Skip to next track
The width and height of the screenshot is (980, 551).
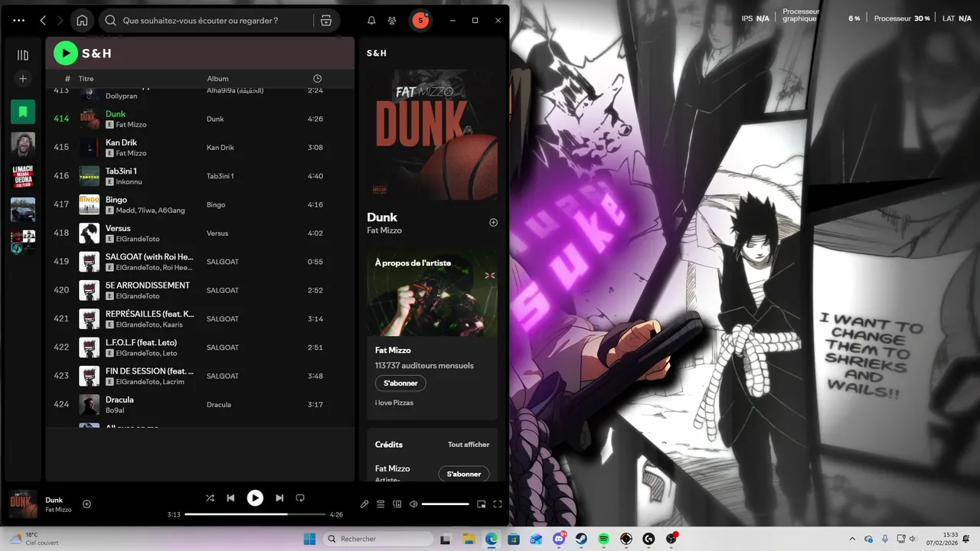(279, 498)
